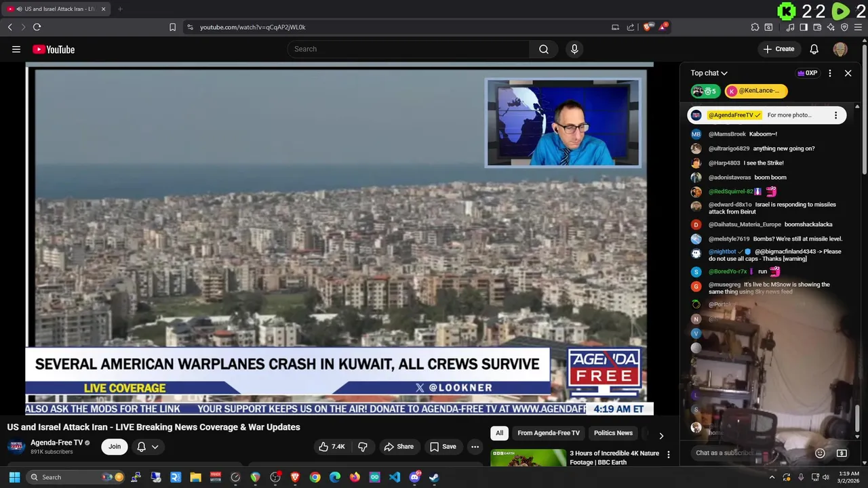
Task: Open the browser extensions puzzle icon
Action: (755, 27)
